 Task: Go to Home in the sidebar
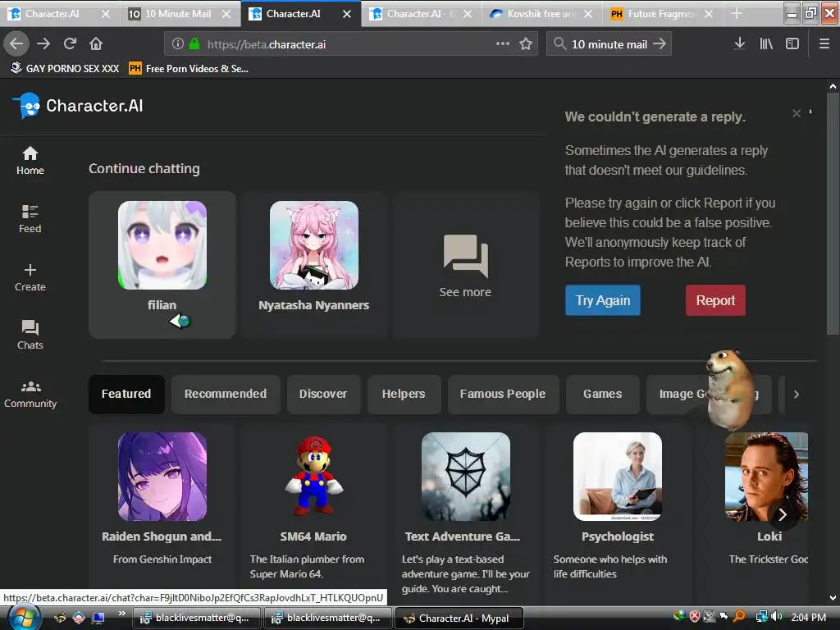pos(30,161)
